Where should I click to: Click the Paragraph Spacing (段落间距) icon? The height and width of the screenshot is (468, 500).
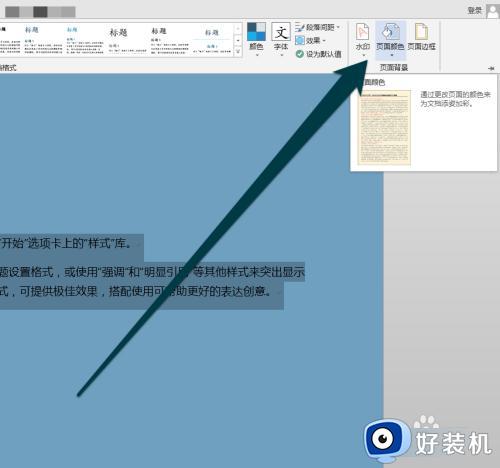tap(300, 27)
